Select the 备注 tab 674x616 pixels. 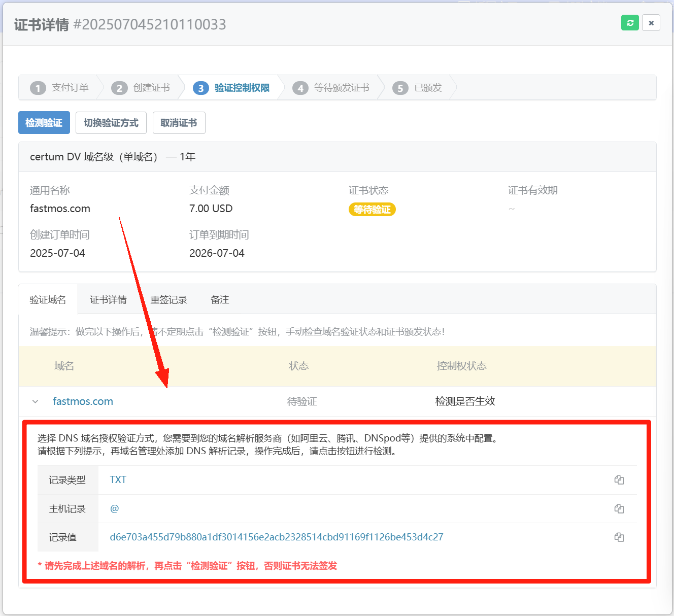click(220, 300)
